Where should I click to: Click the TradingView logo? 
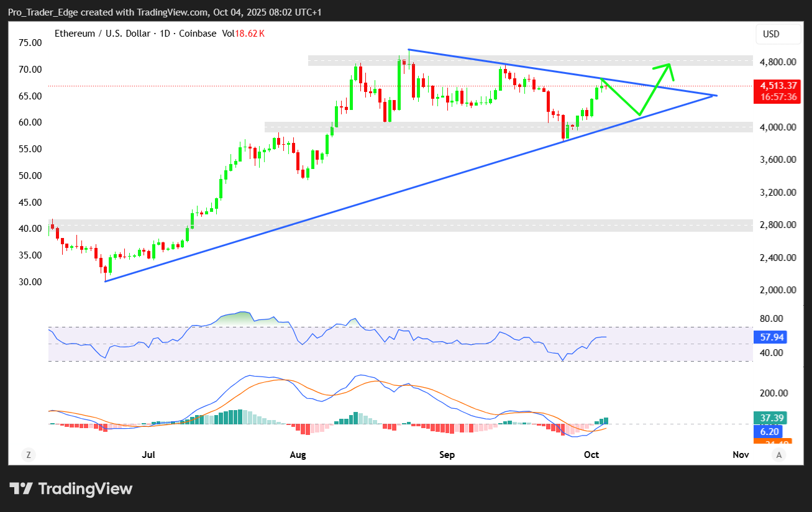[x=71, y=488]
